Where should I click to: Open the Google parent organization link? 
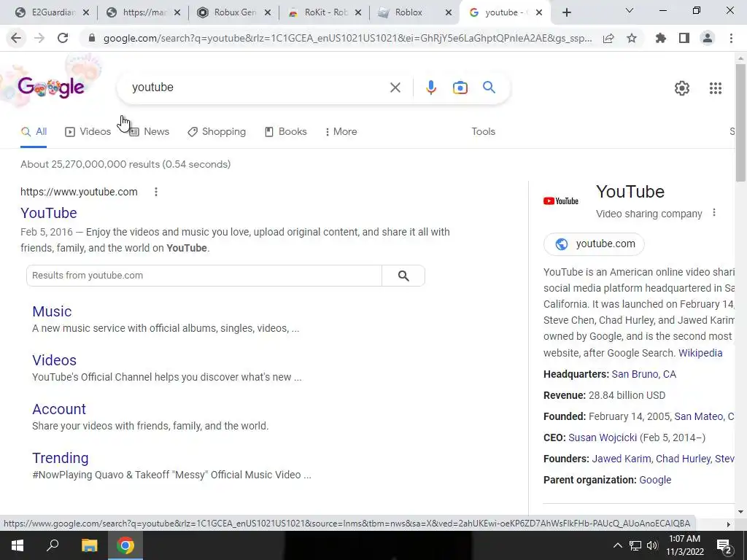point(655,480)
